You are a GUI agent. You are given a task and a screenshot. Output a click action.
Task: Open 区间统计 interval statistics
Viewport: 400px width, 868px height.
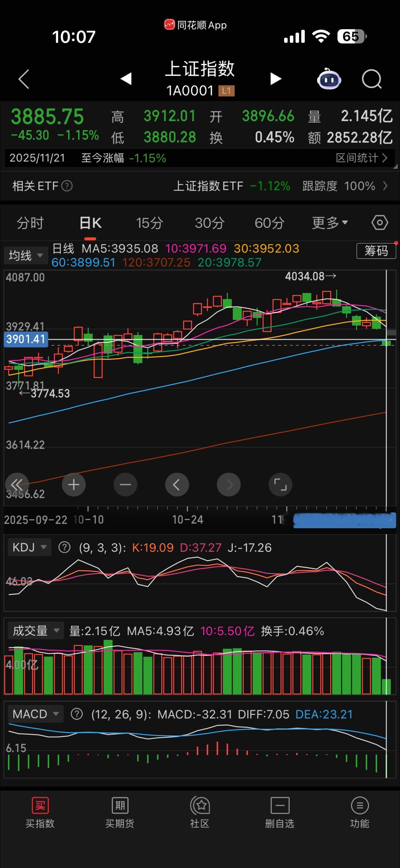click(362, 158)
